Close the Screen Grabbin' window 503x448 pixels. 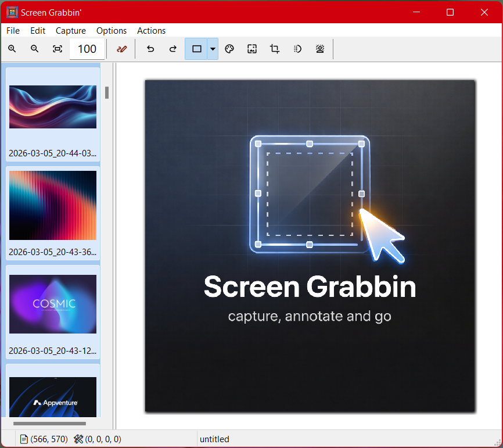coord(484,12)
